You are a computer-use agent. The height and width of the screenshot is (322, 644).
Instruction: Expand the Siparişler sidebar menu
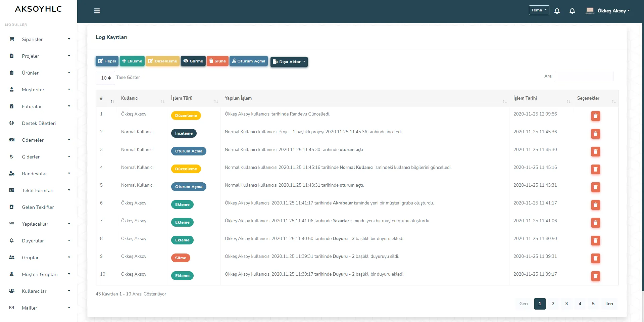click(39, 39)
